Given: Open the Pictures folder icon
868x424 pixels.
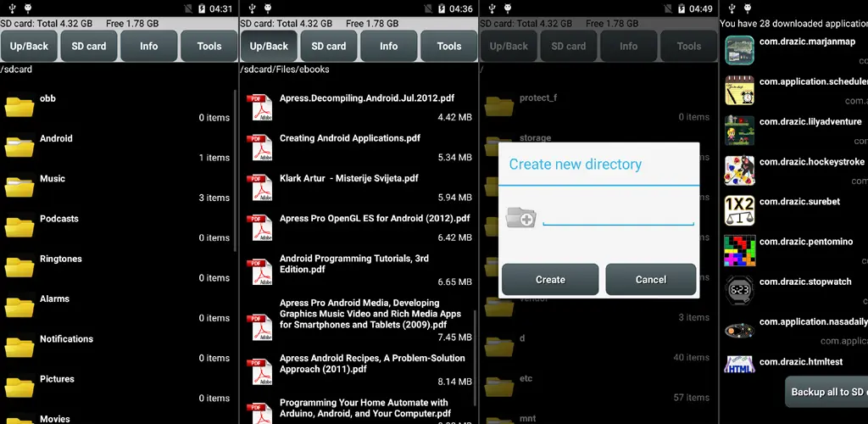Looking at the screenshot, I should [x=19, y=388].
